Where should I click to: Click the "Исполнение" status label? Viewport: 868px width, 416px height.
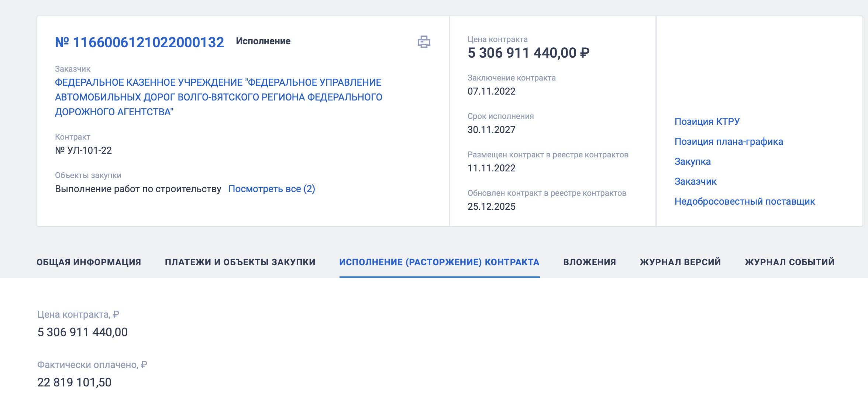pos(263,41)
